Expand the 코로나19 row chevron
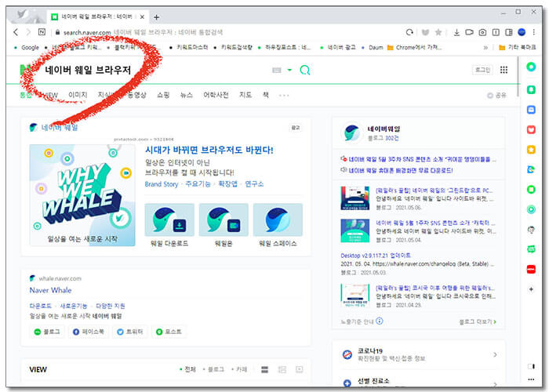Image resolution: width=549 pixels, height=392 pixels. pos(495,355)
